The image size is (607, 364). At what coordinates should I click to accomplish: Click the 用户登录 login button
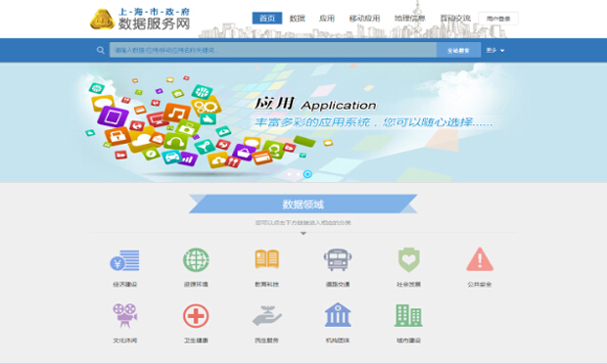tap(498, 19)
